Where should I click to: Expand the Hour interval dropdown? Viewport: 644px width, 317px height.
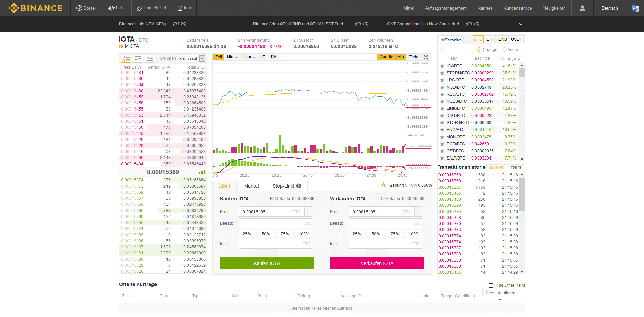coord(248,57)
